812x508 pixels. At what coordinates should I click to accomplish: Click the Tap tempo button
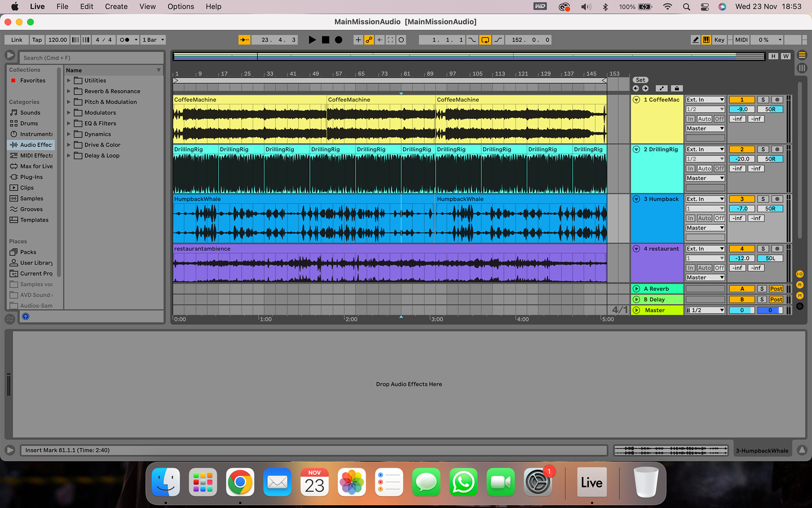coord(37,40)
